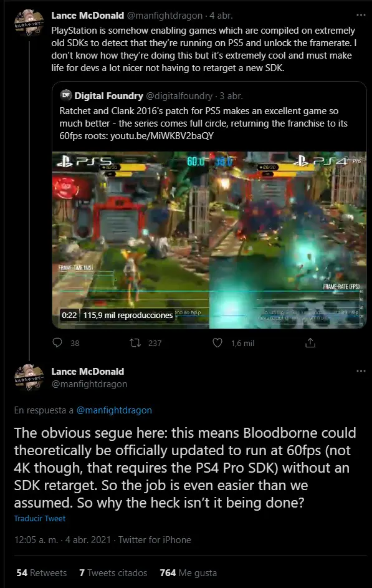
Task: Open the 7 Tweets citados list
Action: click(113, 573)
